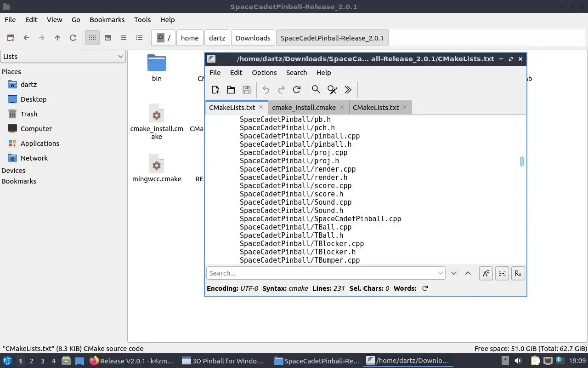The image size is (588, 368).
Task: Open Applications in Places sidebar
Action: pos(40,144)
